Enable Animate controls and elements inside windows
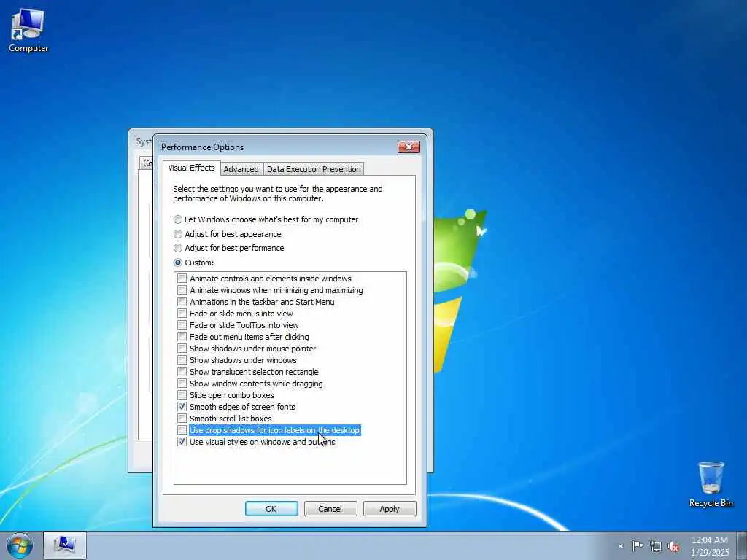747x560 pixels. [x=182, y=279]
